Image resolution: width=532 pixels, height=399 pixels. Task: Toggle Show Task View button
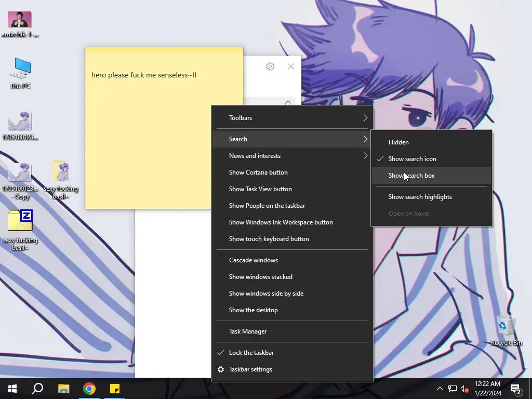pyautogui.click(x=292, y=189)
